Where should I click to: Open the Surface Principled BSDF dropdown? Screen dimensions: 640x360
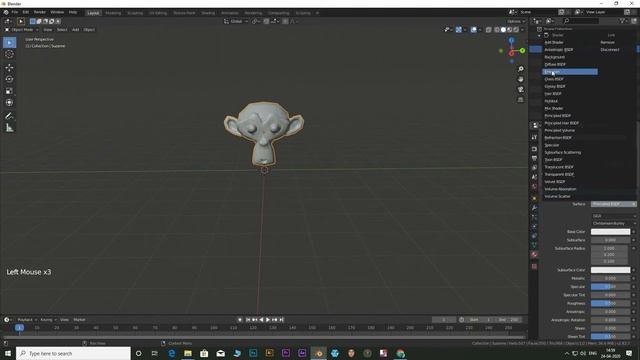[x=614, y=204]
